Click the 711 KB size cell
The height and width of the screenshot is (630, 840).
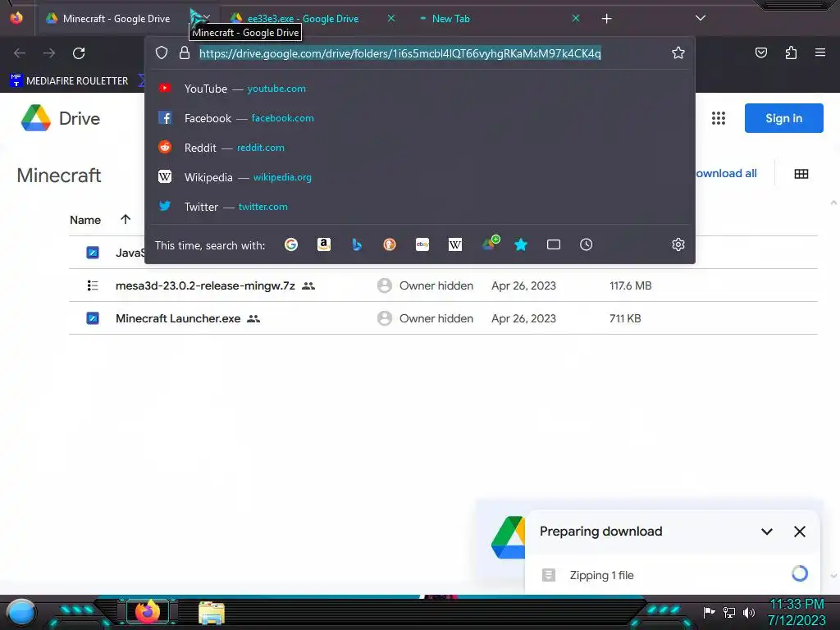pos(625,318)
